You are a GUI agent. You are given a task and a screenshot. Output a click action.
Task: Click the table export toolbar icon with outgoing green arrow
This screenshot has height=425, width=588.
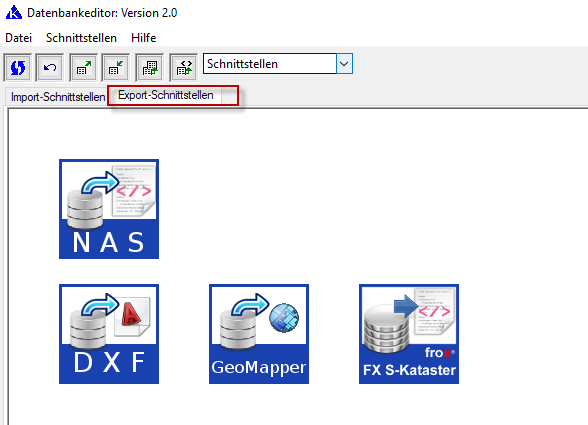pyautogui.click(x=83, y=68)
